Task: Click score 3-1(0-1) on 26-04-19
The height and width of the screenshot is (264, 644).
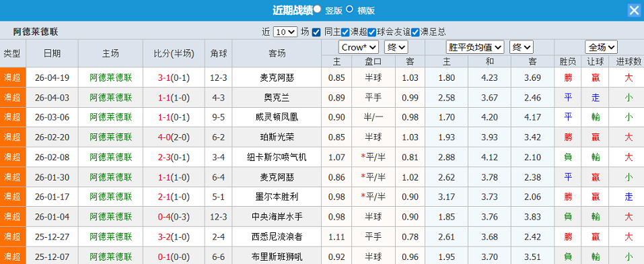Action: pyautogui.click(x=174, y=77)
